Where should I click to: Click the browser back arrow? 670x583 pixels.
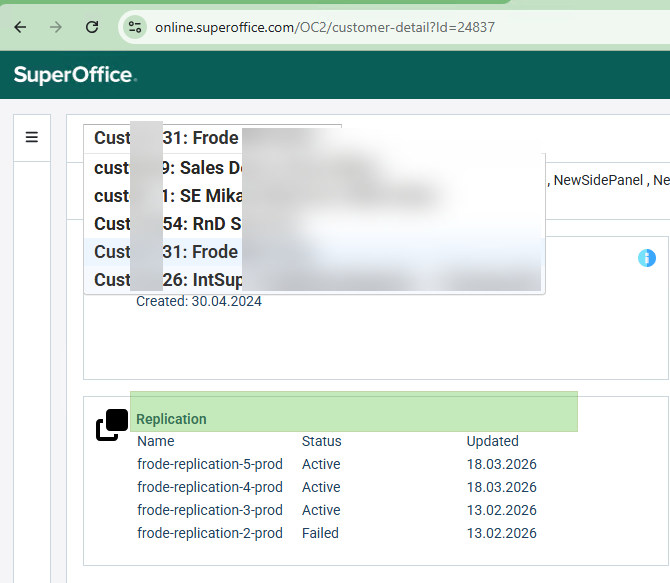point(20,27)
